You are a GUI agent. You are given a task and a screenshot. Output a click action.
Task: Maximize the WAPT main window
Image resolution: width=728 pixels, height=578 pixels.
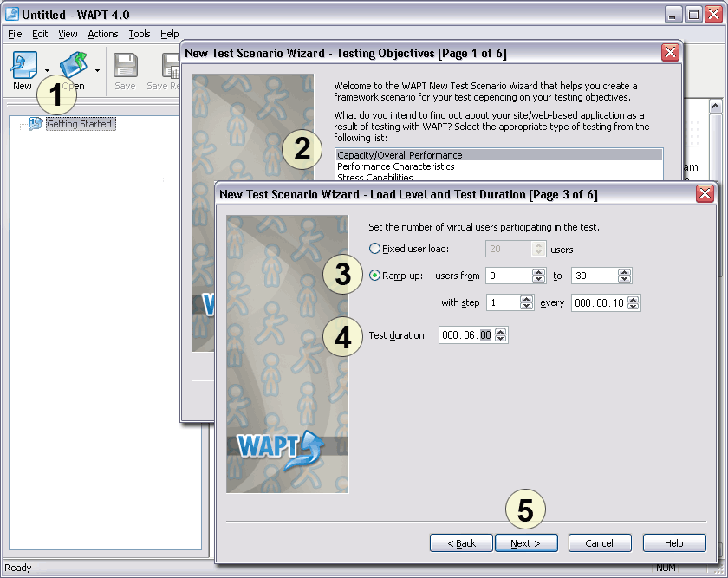(693, 15)
